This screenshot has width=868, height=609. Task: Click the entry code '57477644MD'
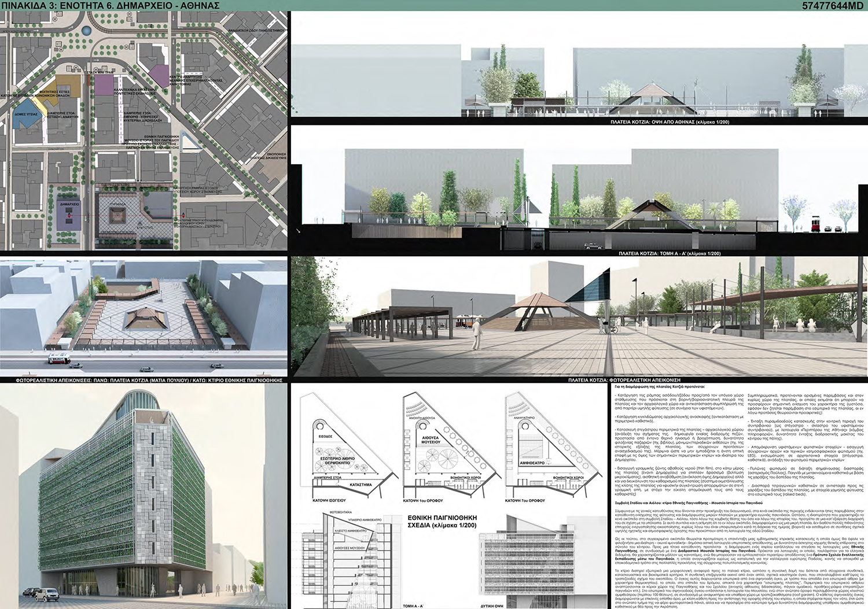pos(833,6)
